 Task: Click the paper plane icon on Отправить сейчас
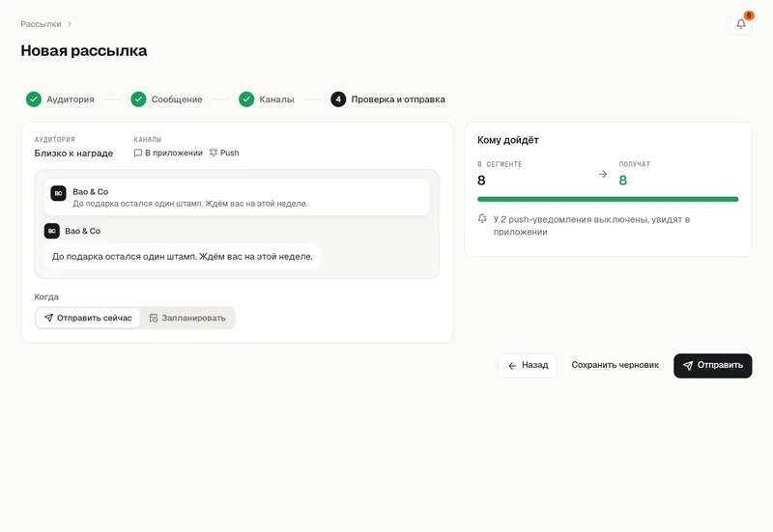click(x=48, y=319)
